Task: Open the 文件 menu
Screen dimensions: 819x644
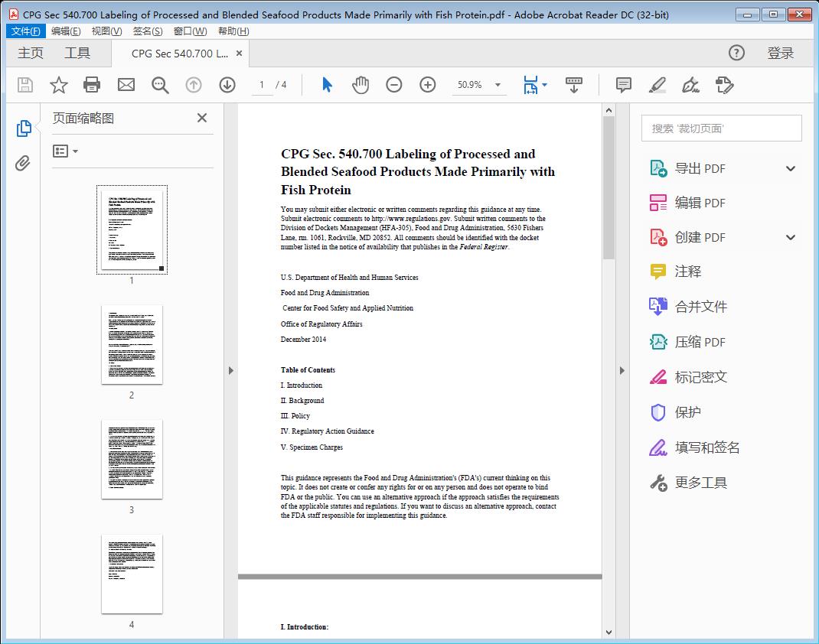Action: pos(25,31)
